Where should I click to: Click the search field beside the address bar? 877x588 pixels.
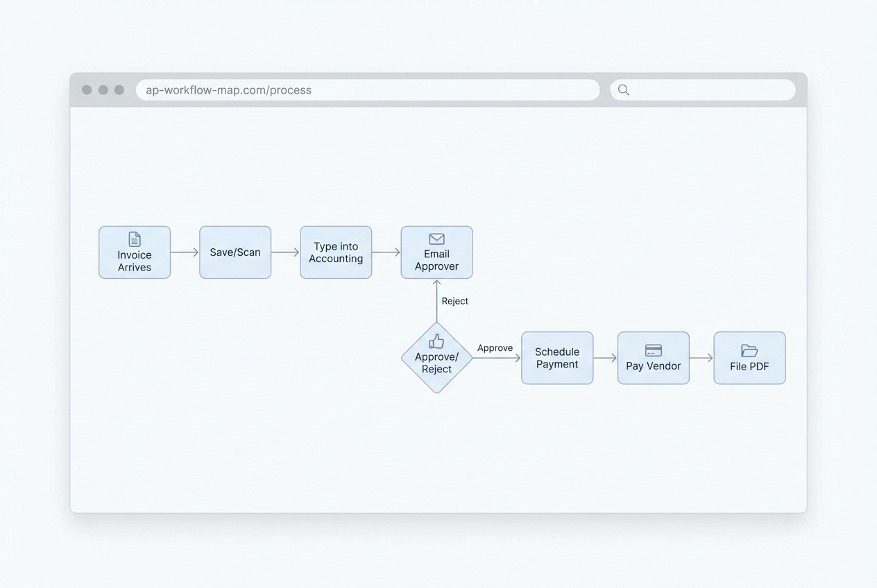(701, 89)
